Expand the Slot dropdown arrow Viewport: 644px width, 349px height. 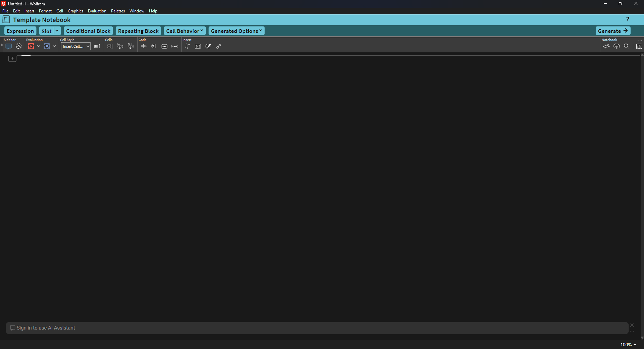pyautogui.click(x=57, y=31)
